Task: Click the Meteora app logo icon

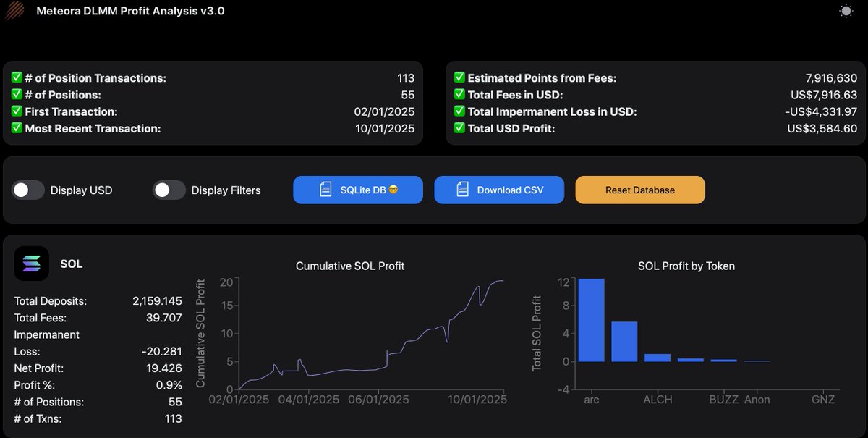Action: (x=14, y=11)
